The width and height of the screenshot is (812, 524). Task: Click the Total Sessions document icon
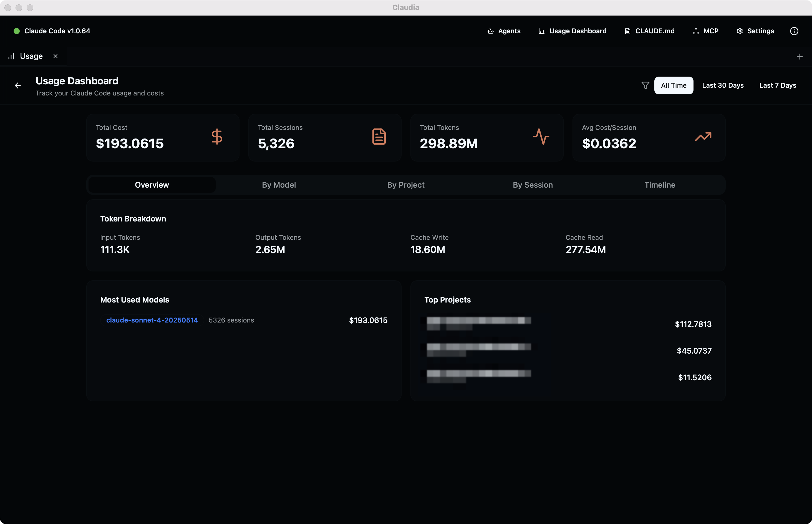tap(379, 137)
